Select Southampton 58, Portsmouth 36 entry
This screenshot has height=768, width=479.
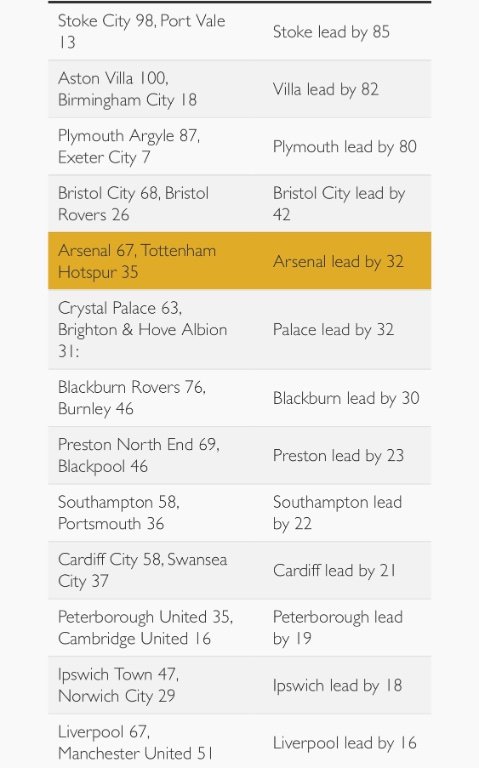pos(119,513)
